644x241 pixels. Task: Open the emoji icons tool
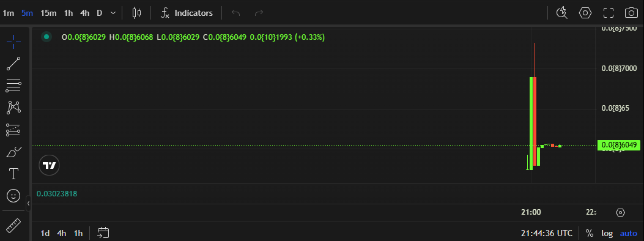(13, 196)
